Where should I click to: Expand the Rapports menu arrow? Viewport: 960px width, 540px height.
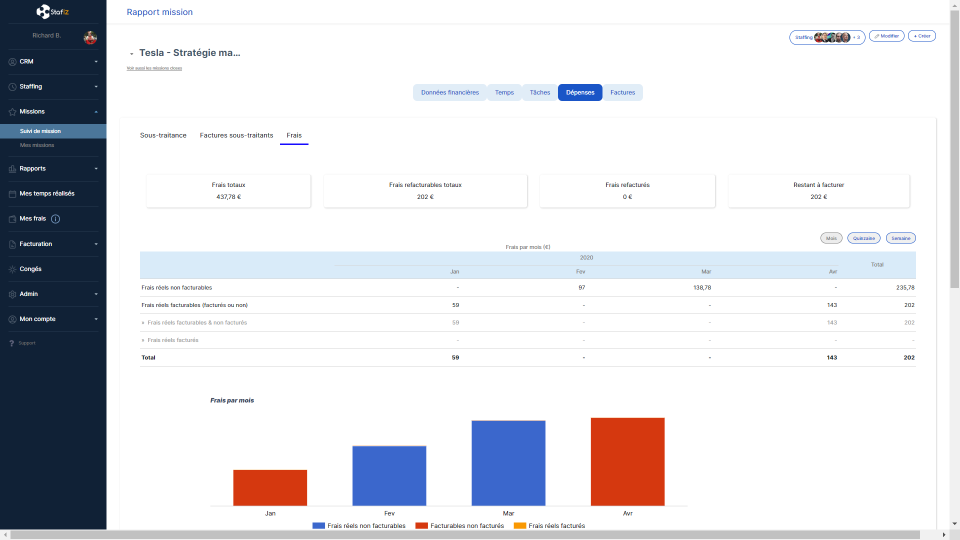tap(96, 169)
